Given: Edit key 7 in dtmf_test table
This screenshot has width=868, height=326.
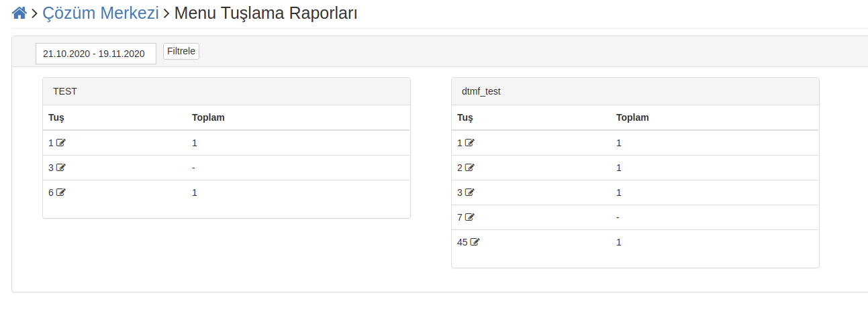Looking at the screenshot, I should point(470,217).
